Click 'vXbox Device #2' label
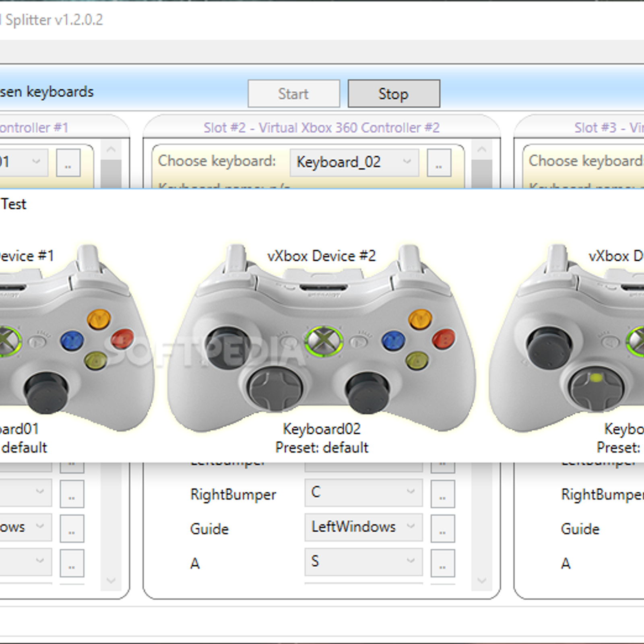This screenshot has width=644, height=644. click(322, 256)
